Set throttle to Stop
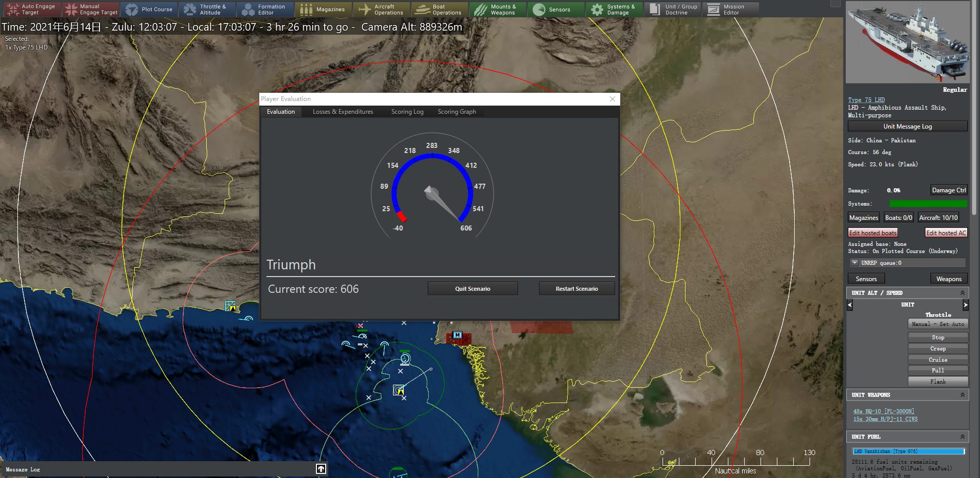The image size is (980, 478). coord(938,337)
